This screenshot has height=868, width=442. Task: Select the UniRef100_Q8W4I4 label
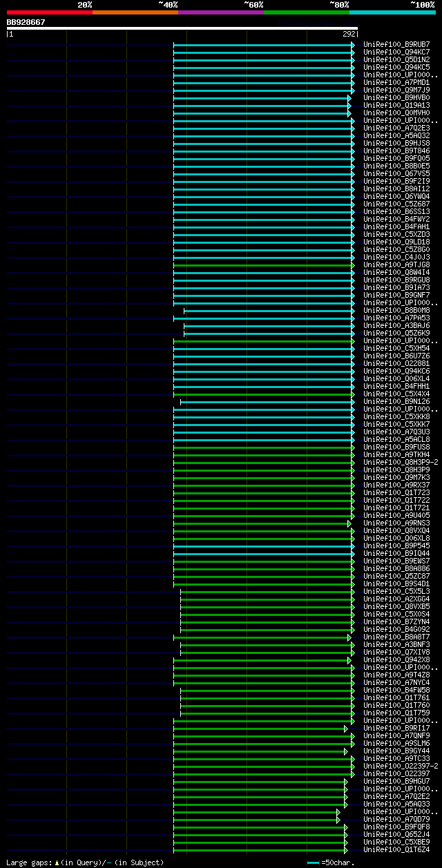pos(396,272)
